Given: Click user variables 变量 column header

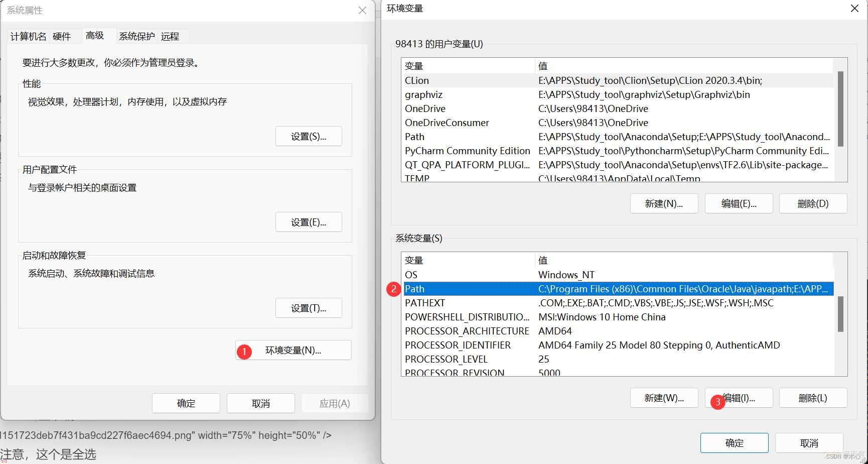Looking at the screenshot, I should (x=468, y=66).
